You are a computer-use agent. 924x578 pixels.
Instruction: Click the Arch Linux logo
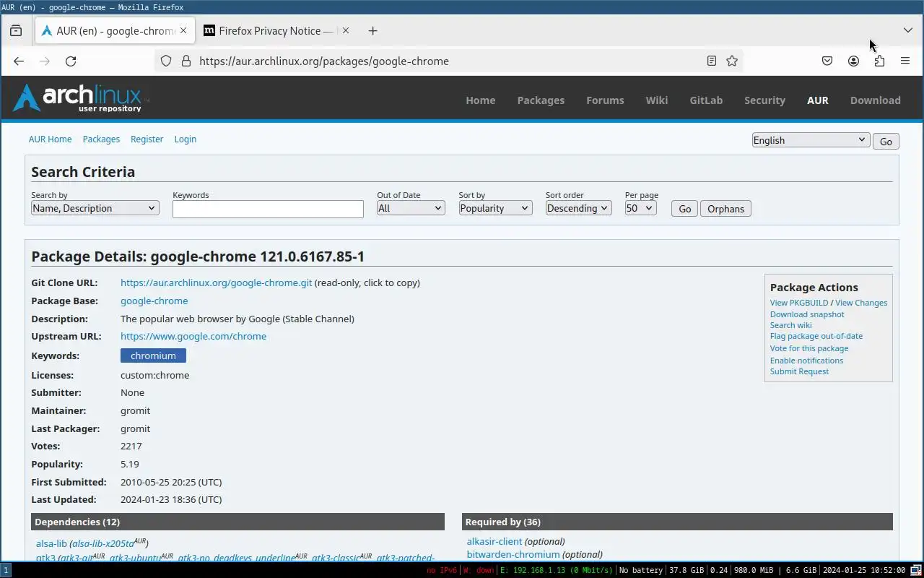pos(81,98)
